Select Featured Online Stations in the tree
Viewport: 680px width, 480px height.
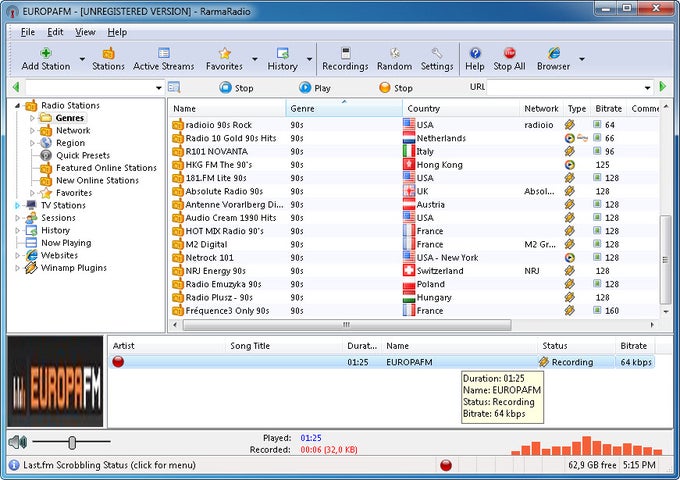click(x=106, y=168)
